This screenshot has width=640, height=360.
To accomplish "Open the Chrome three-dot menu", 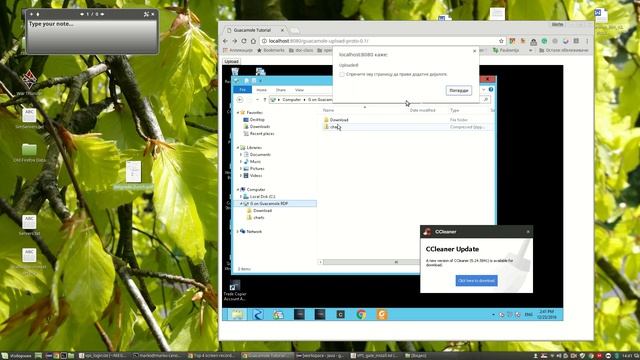I will point(587,41).
